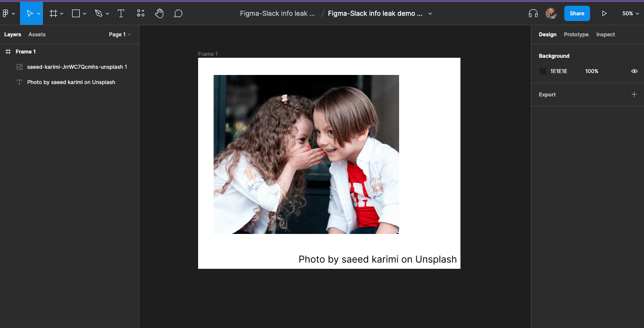This screenshot has height=328, width=644.
Task: Open the Figma main menu icon
Action: 6,13
